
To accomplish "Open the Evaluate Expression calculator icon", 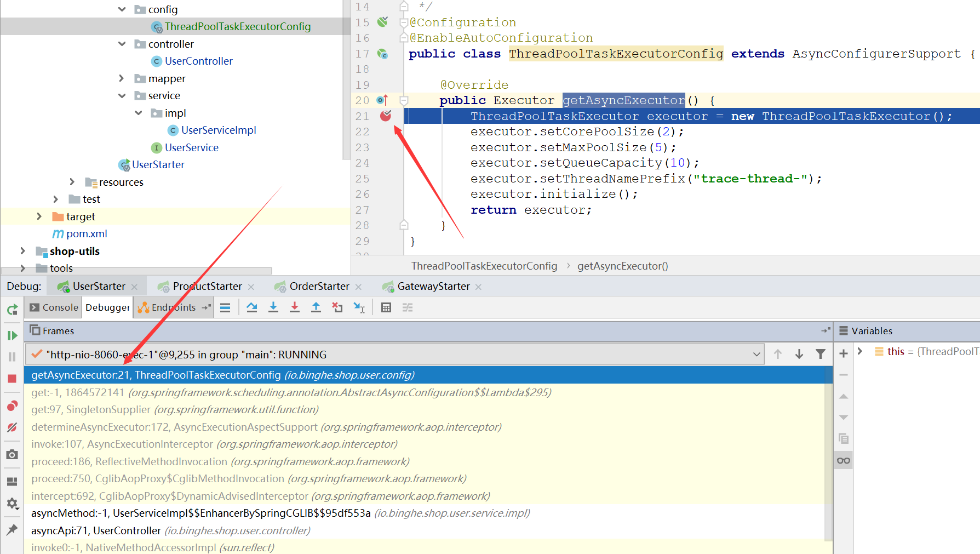I will pos(386,307).
